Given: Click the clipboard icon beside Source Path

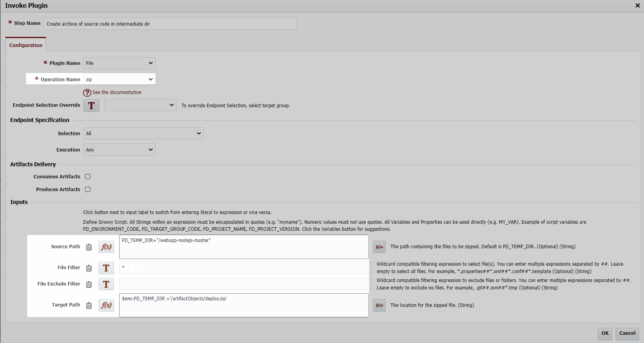Looking at the screenshot, I should tap(89, 247).
